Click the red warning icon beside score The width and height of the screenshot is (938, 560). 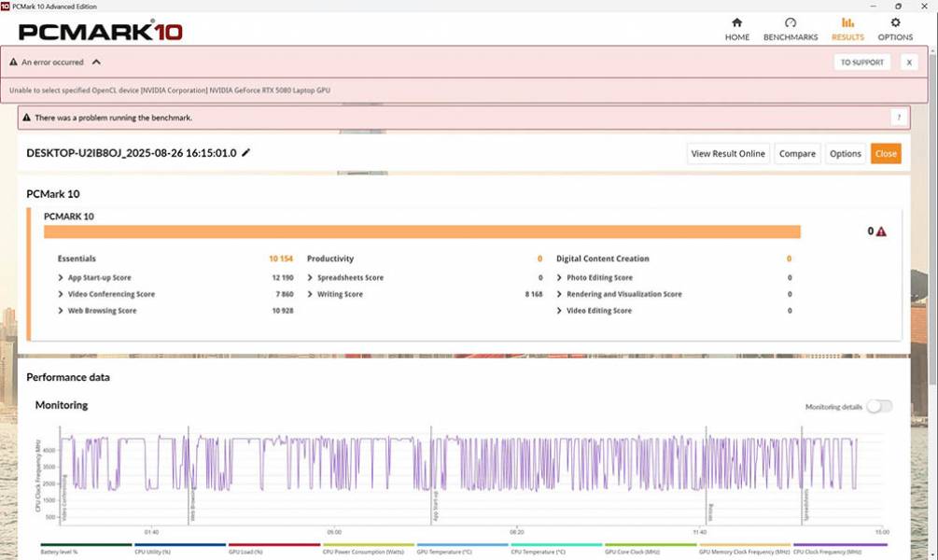coord(881,231)
